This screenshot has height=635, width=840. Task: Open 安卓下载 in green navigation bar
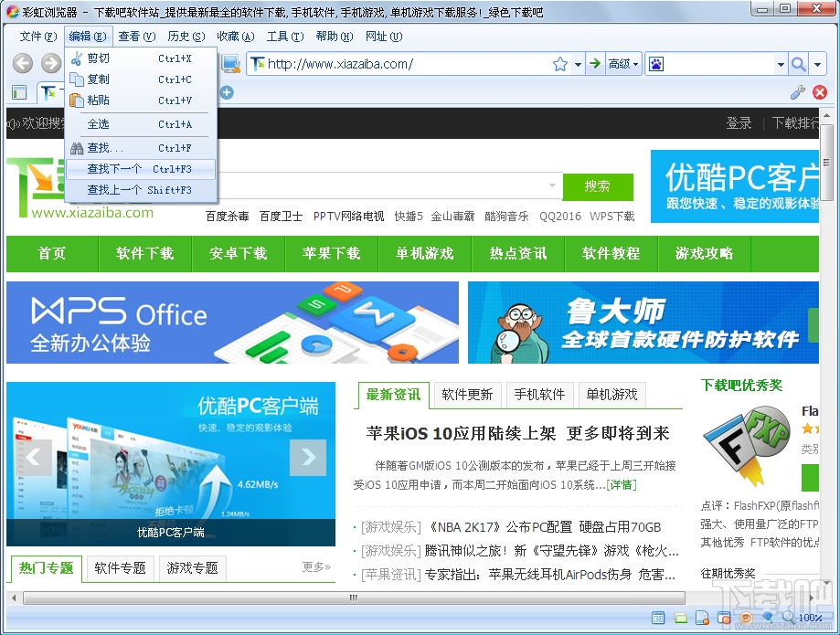coord(239,253)
